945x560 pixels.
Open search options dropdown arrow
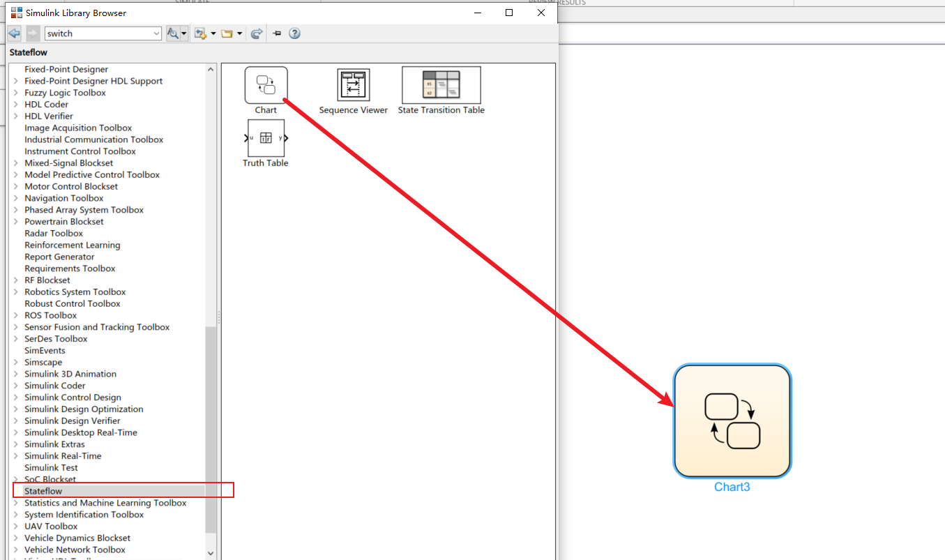point(184,33)
